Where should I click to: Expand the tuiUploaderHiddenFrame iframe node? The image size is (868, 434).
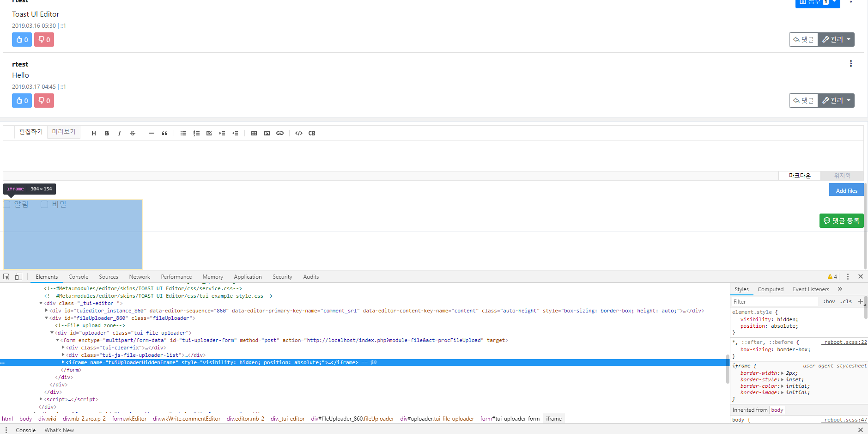pos(63,362)
